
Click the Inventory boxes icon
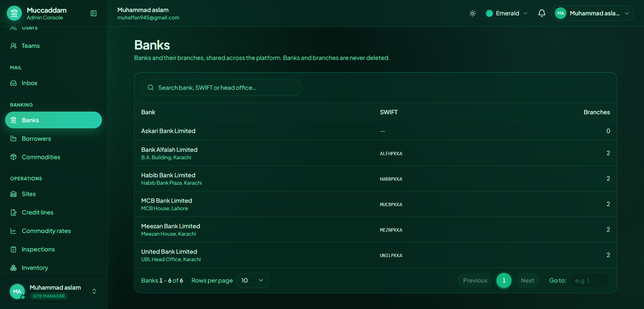pos(13,268)
